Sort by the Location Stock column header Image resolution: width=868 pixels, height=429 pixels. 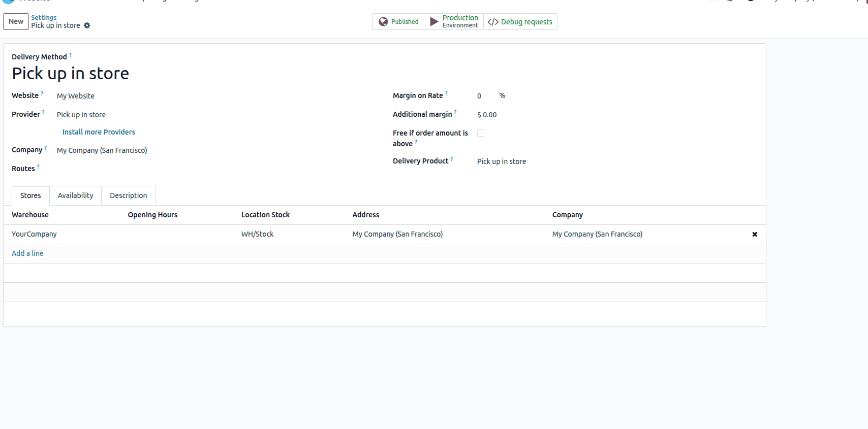(x=265, y=215)
